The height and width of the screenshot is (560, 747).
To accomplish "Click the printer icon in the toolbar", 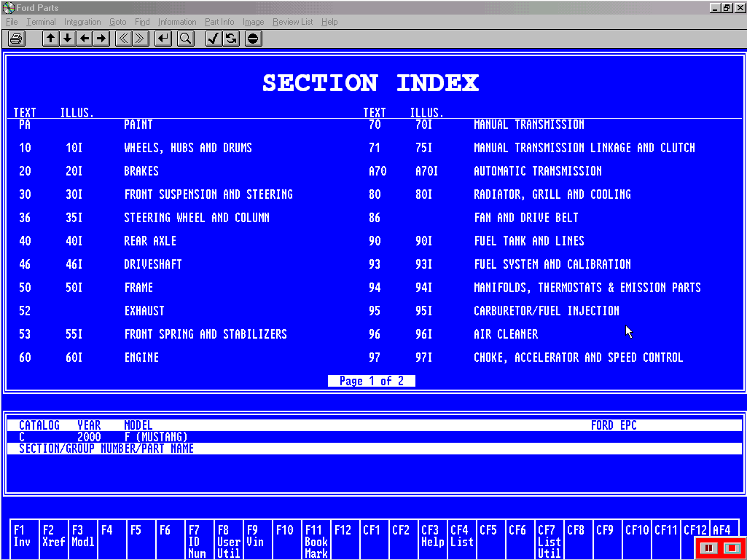I will click(16, 39).
